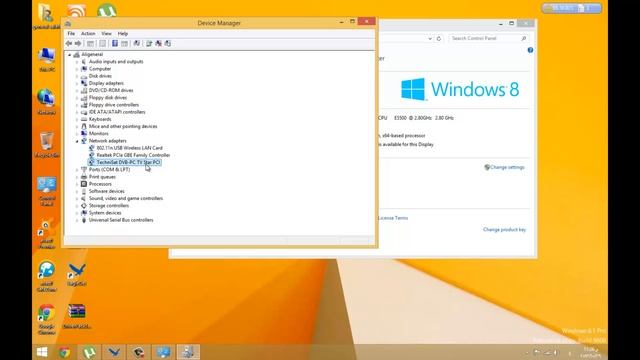Viewport: 640px width, 360px height.
Task: Expand the Monitors category
Action: (x=77, y=133)
